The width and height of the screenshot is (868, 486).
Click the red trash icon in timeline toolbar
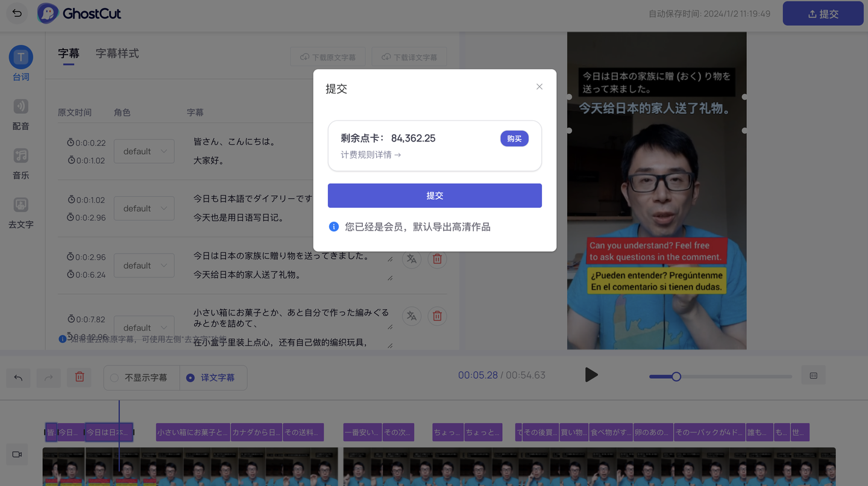click(x=79, y=378)
